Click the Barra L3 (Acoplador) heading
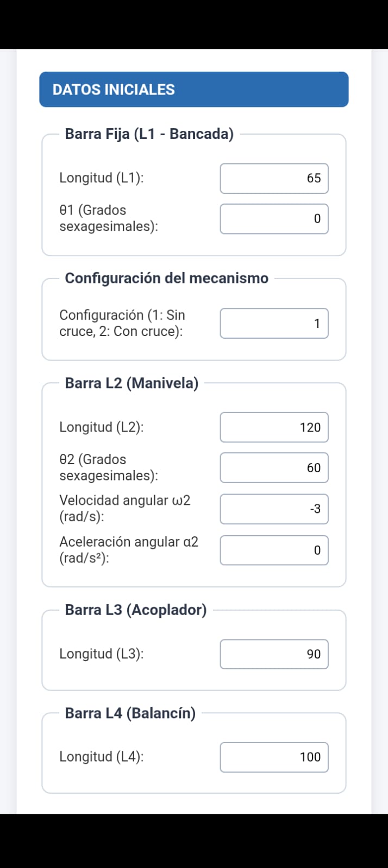This screenshot has width=388, height=868. (136, 610)
